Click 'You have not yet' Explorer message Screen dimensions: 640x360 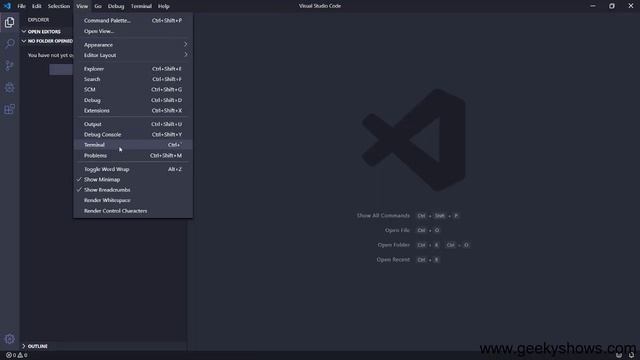(x=51, y=55)
